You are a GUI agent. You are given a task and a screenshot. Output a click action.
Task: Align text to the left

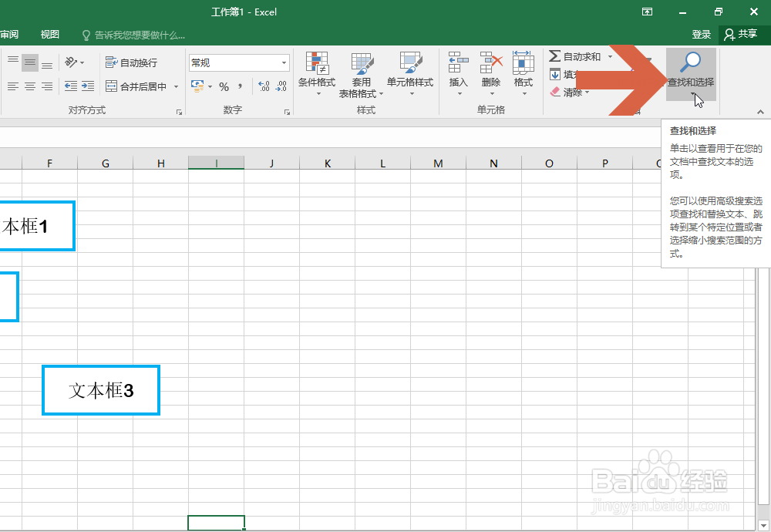[13, 86]
